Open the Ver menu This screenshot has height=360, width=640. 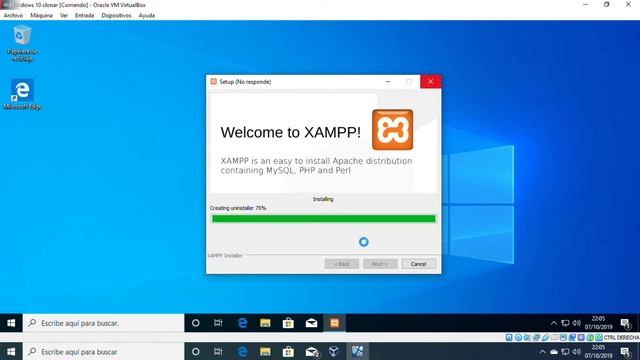pyautogui.click(x=64, y=16)
